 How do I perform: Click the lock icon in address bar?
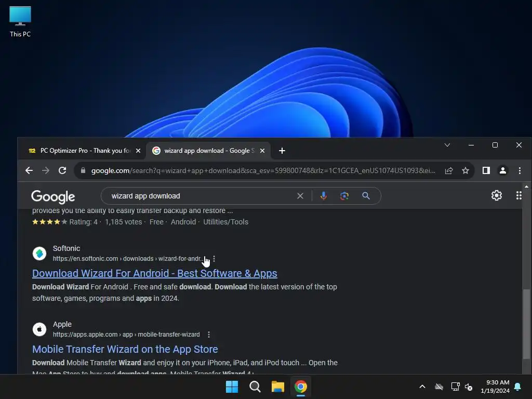coord(83,170)
